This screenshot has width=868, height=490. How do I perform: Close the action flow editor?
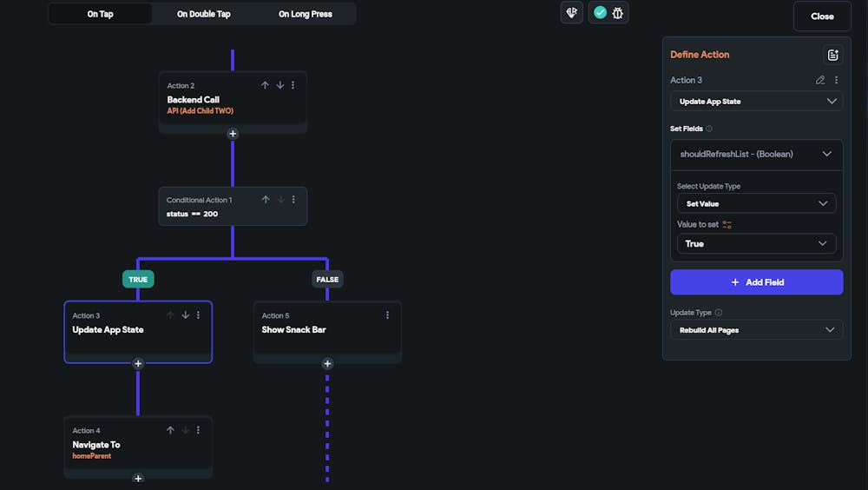click(822, 17)
